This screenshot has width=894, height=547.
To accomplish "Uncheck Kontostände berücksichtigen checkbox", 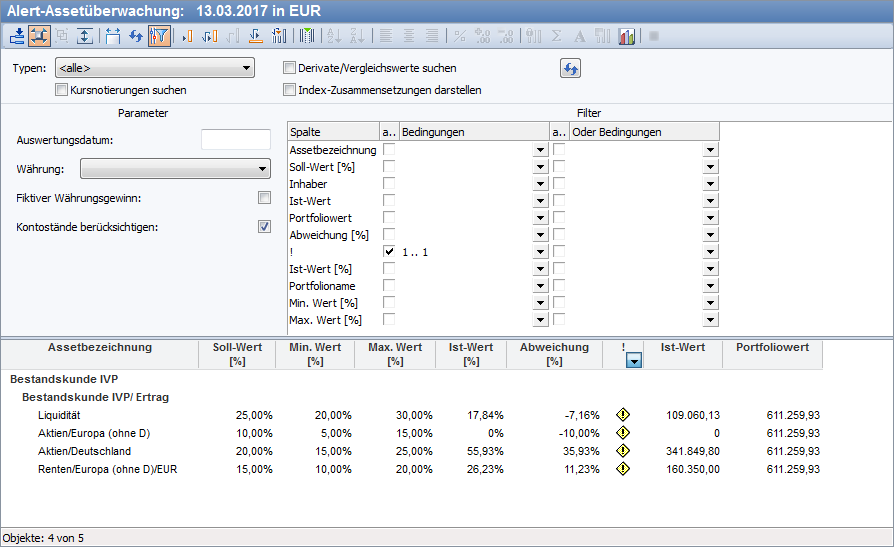I will pos(264,226).
